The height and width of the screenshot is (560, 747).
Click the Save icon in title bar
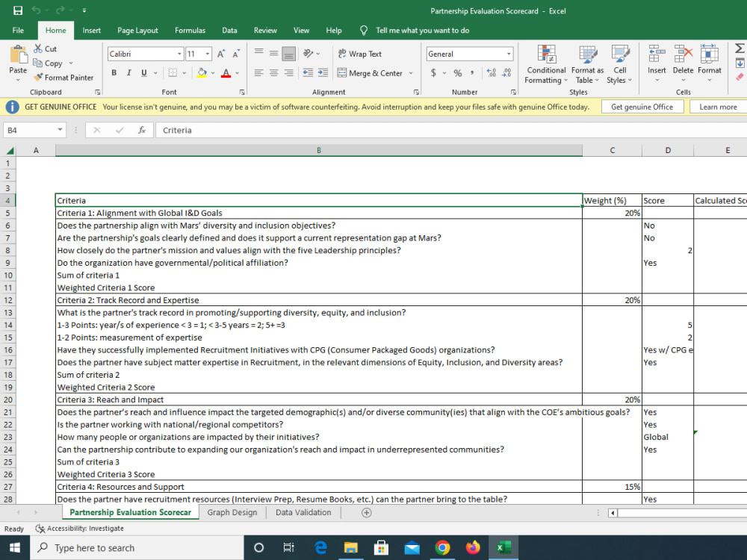click(18, 10)
